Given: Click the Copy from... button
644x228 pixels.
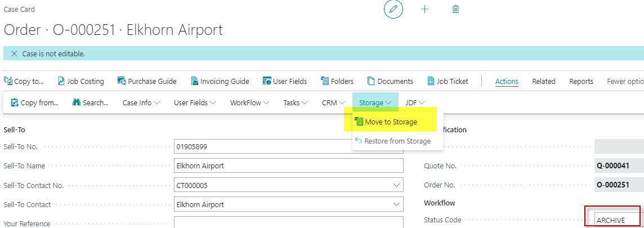Looking at the screenshot, I should 34,103.
